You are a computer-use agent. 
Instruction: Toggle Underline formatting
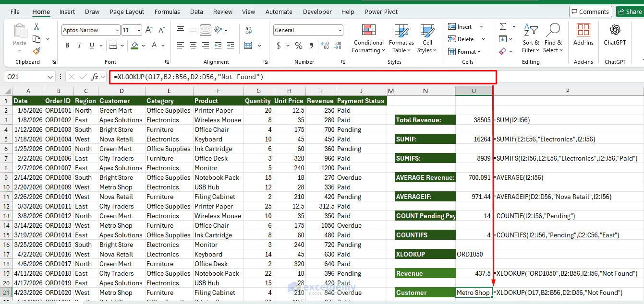tap(92, 46)
